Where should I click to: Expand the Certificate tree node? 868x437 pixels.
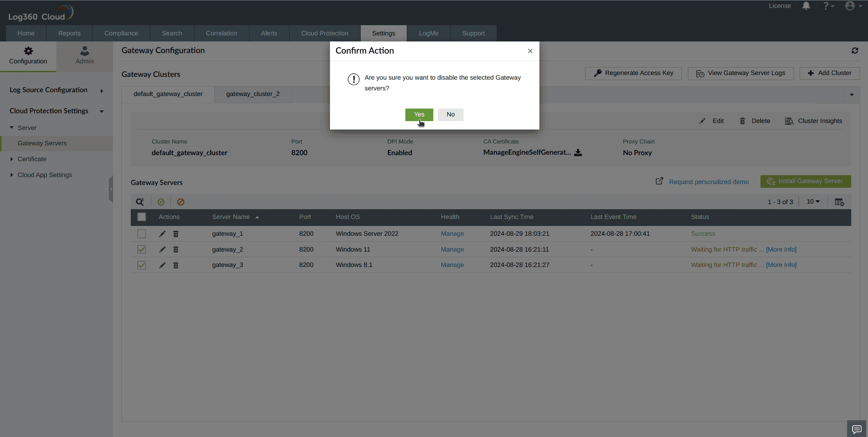pyautogui.click(x=12, y=159)
